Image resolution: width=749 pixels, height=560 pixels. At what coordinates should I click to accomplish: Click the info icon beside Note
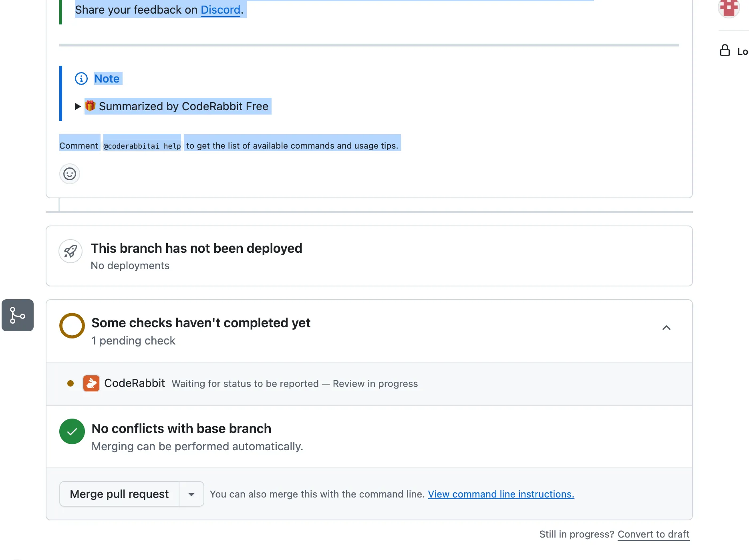pos(81,79)
